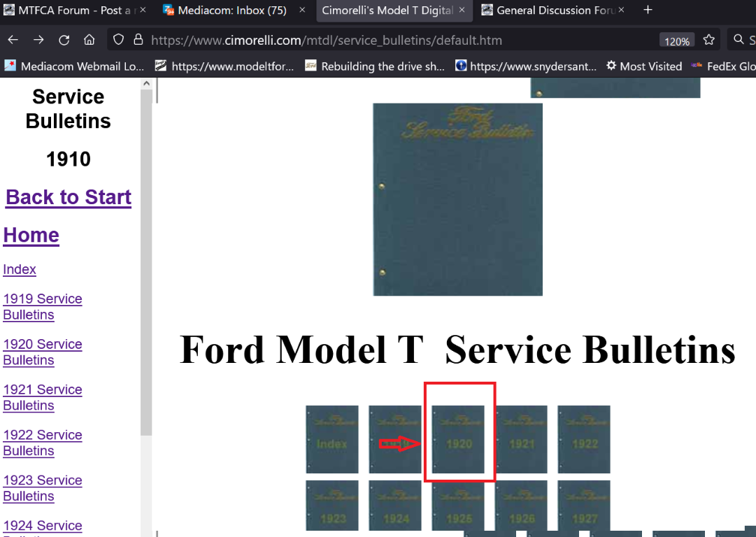Click the sidebar scrollbar up arrow
The image size is (756, 537).
pos(146,84)
